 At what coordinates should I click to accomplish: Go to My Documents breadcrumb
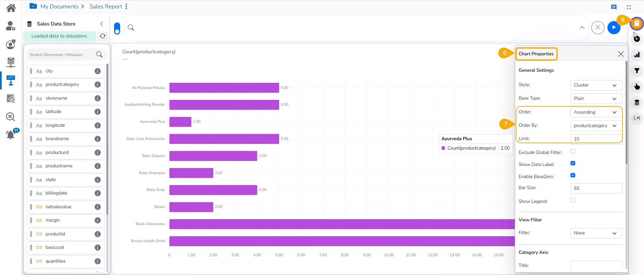click(x=59, y=6)
